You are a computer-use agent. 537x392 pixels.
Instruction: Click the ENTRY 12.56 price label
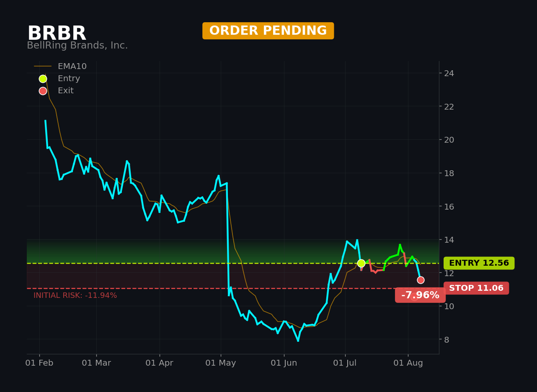pyautogui.click(x=479, y=263)
